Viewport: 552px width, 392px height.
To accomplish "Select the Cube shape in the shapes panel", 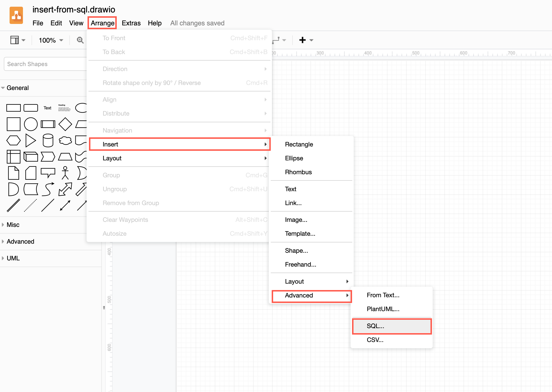I will pyautogui.click(x=31, y=157).
